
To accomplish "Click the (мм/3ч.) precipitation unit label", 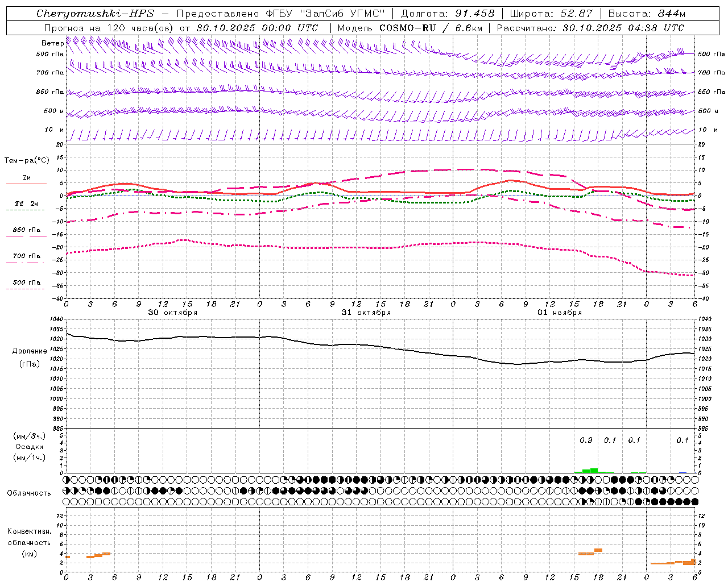I will click(30, 436).
